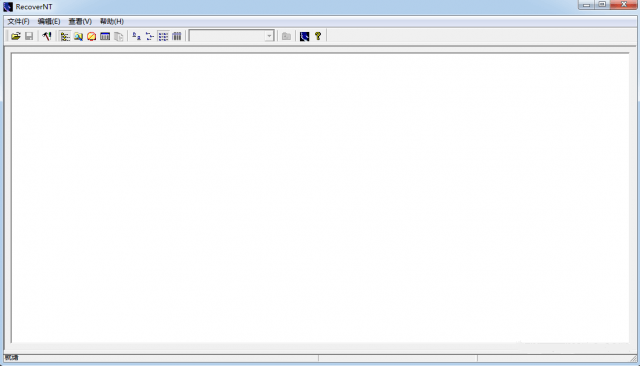Click the blue table window icon

pos(105,36)
